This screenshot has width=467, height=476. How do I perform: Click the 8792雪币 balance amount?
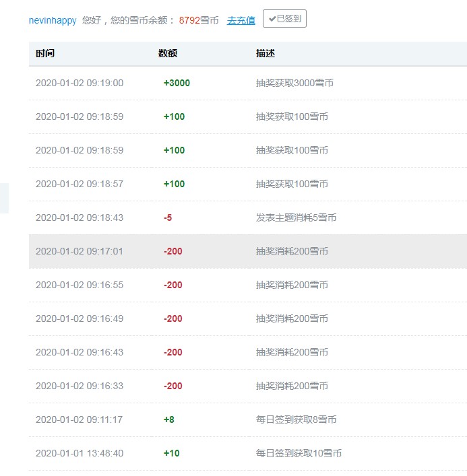click(199, 20)
